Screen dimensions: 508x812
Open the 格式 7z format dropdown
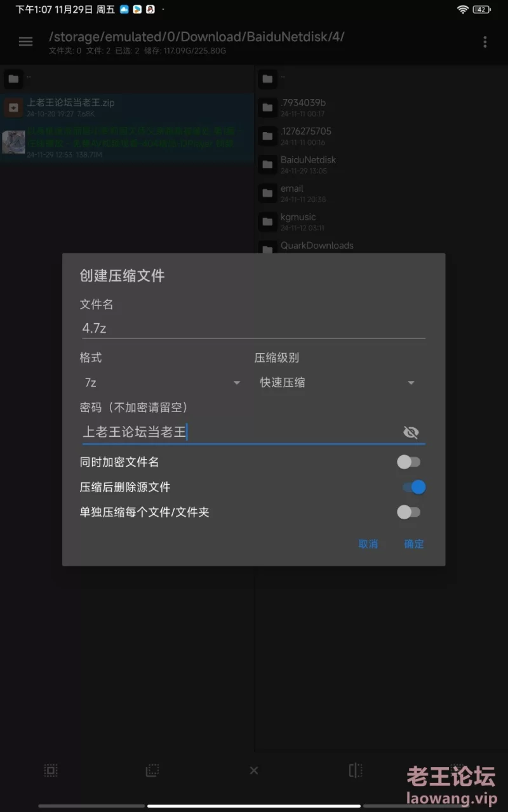click(x=162, y=383)
